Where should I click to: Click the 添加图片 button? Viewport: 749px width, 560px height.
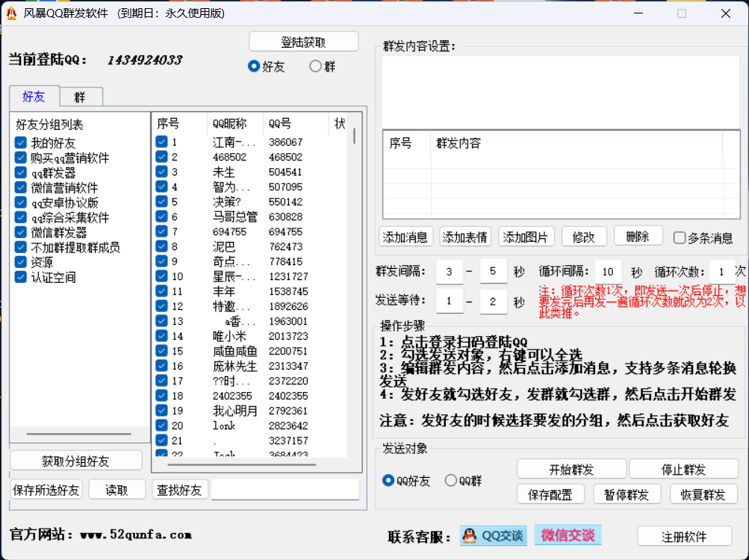point(526,237)
